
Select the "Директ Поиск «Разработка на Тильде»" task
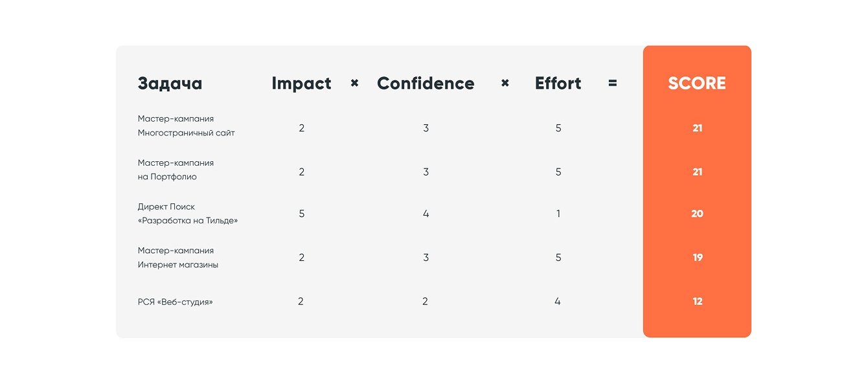pyautogui.click(x=187, y=214)
